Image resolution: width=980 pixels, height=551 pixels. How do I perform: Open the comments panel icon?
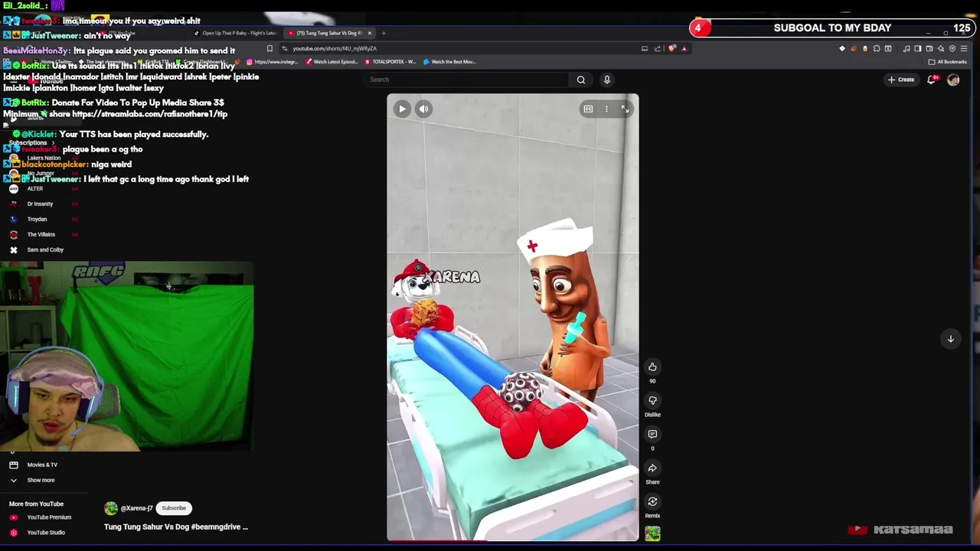[x=652, y=434]
